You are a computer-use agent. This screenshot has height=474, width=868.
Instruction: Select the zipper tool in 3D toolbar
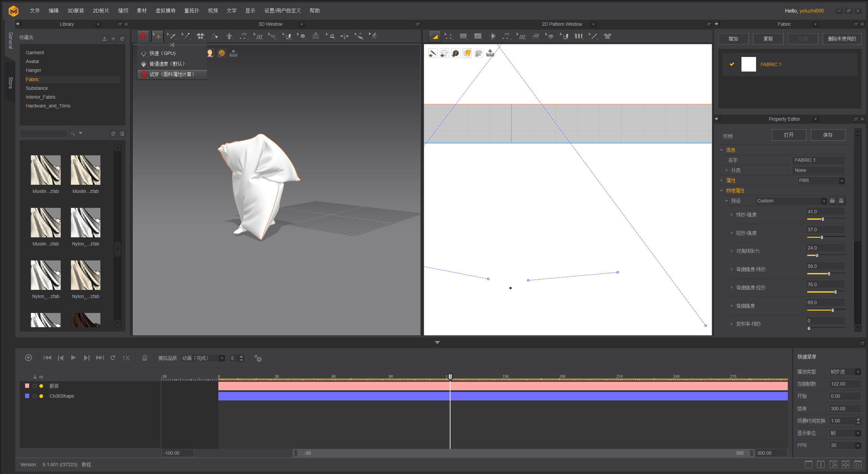pyautogui.click(x=316, y=36)
